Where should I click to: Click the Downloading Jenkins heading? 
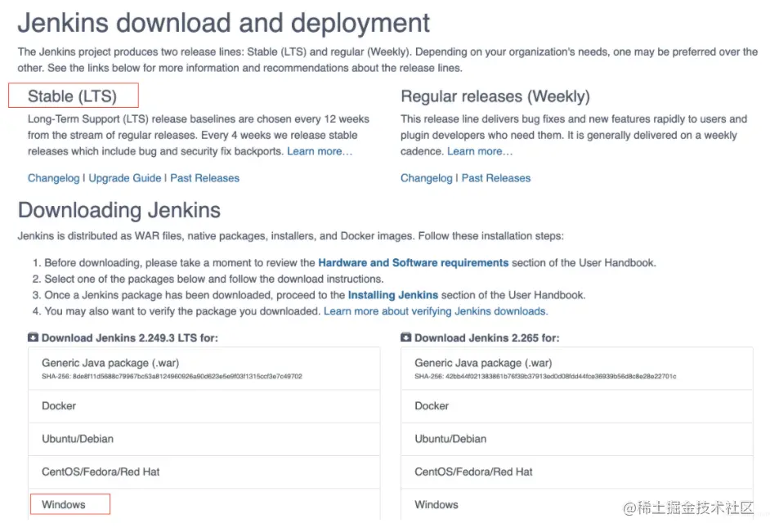(119, 210)
